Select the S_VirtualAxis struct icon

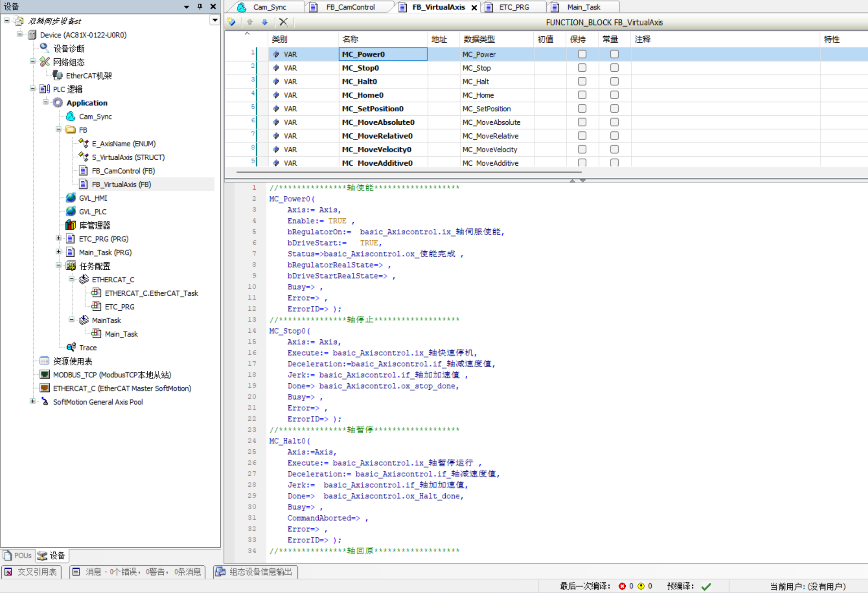point(83,157)
